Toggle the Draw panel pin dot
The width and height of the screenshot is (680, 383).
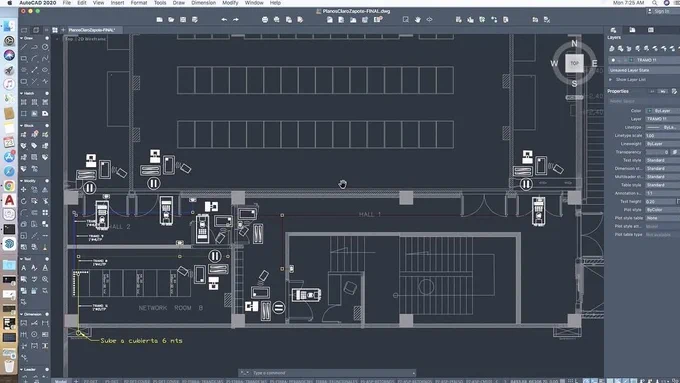[x=47, y=38]
